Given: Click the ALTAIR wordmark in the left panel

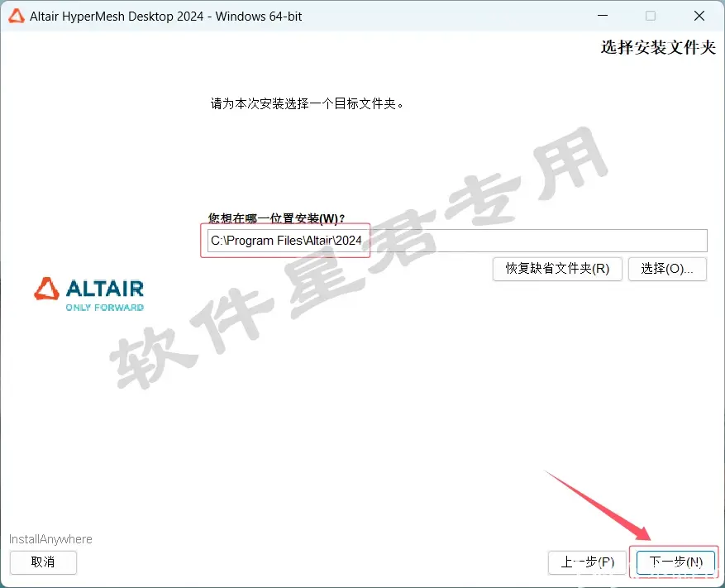Looking at the screenshot, I should (105, 289).
